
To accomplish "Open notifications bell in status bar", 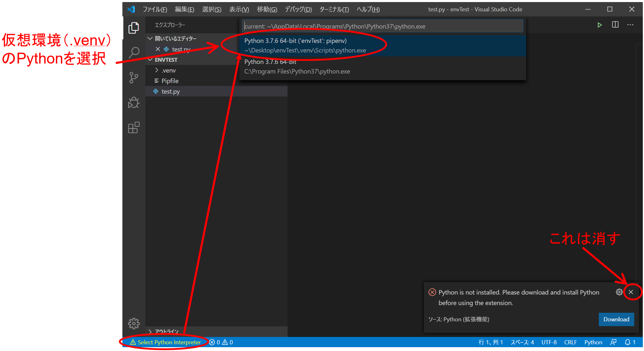I will point(630,342).
